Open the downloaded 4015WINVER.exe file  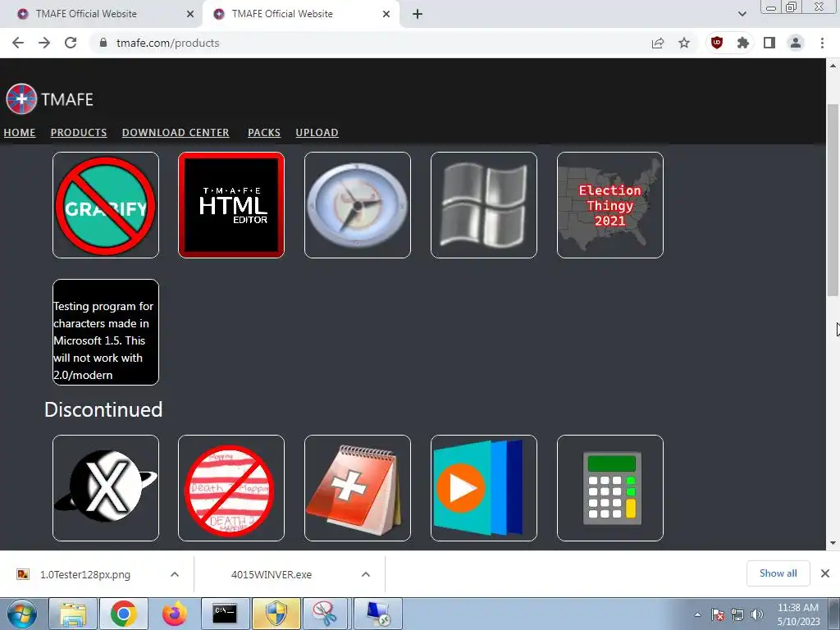pos(272,574)
